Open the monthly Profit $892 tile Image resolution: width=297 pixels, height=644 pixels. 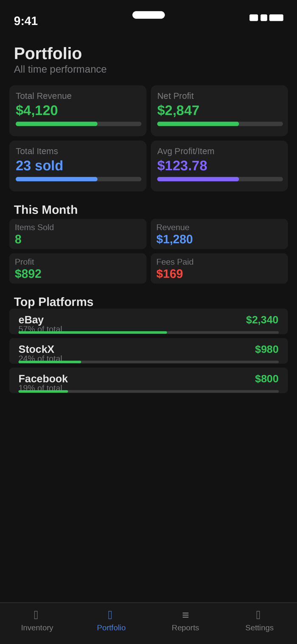tap(78, 268)
